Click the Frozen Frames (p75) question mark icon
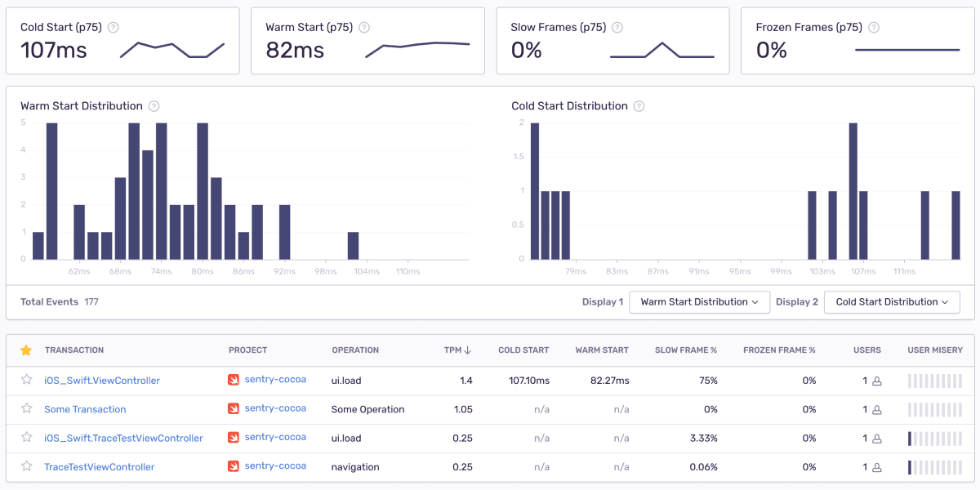 click(x=874, y=26)
